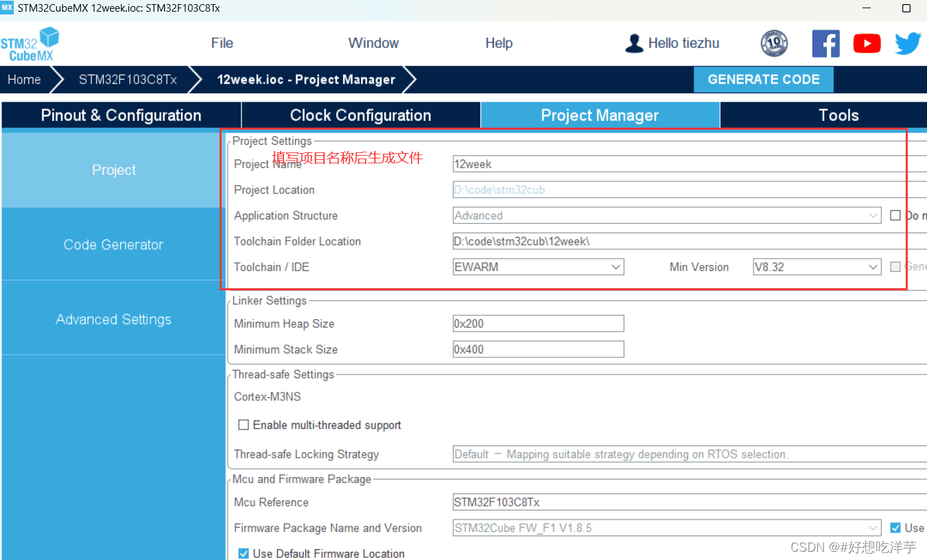This screenshot has height=560, width=927.
Task: Toggle checkbox beside Application Structure dropdown
Action: (x=895, y=215)
